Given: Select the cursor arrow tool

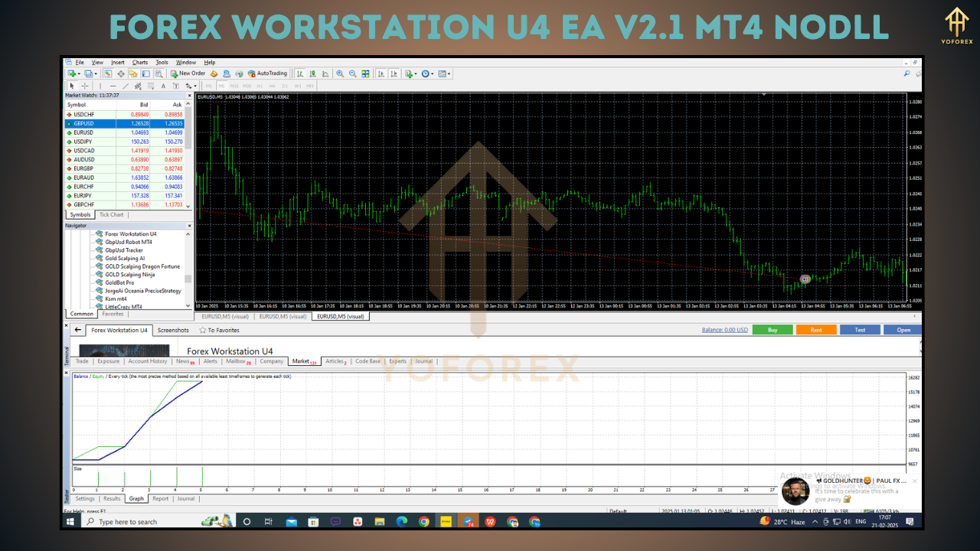Looking at the screenshot, I should (70, 86).
